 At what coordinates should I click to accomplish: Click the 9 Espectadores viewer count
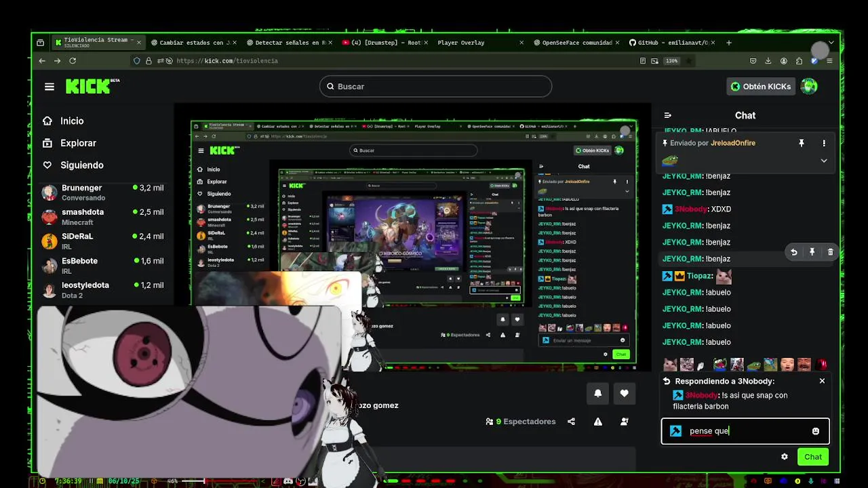pyautogui.click(x=521, y=422)
